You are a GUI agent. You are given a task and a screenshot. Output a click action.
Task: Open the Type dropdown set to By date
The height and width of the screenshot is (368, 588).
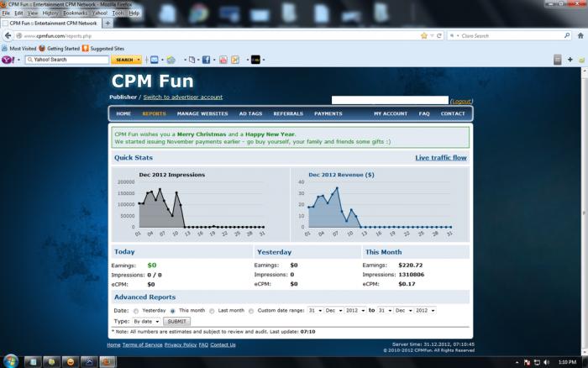click(146, 322)
